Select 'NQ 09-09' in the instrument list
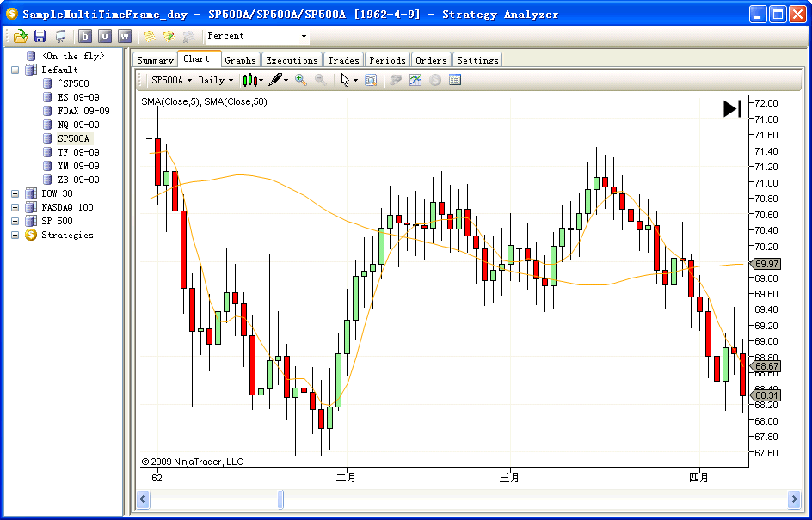This screenshot has height=520, width=812. point(79,125)
